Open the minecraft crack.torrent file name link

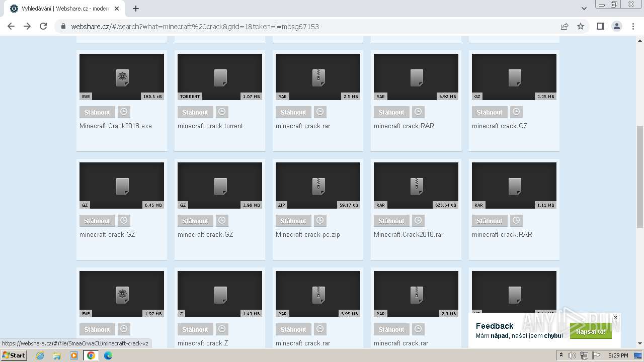click(x=210, y=126)
